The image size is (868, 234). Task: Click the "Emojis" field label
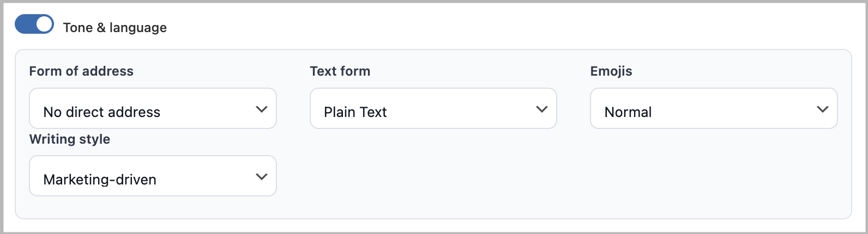pos(611,71)
